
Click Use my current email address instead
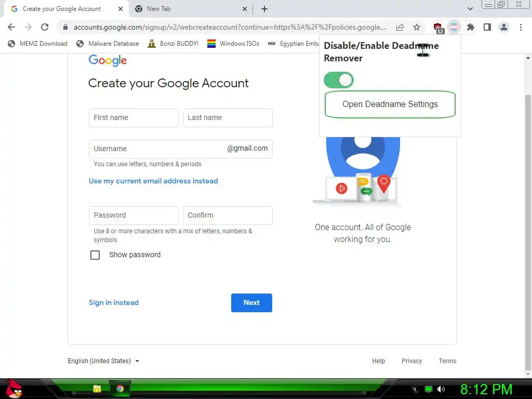coord(153,181)
